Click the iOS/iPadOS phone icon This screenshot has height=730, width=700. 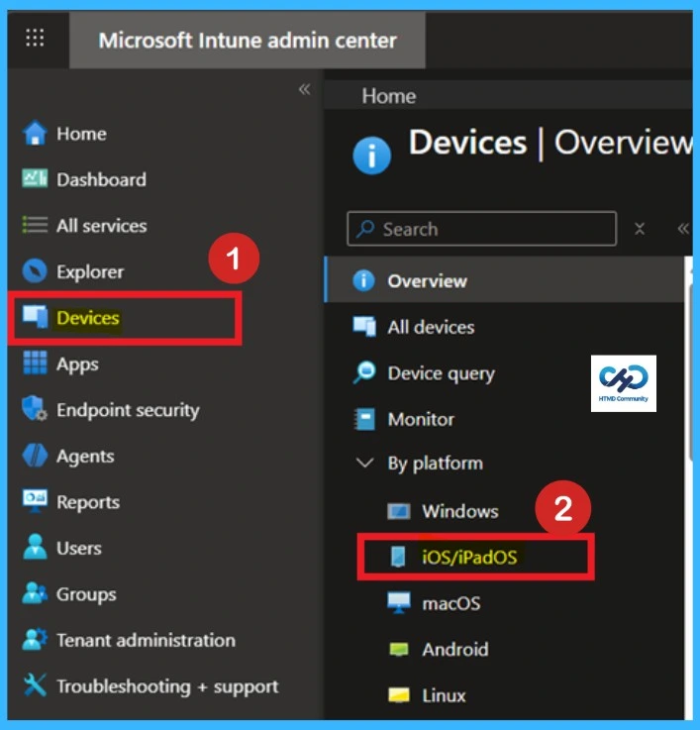pos(398,557)
